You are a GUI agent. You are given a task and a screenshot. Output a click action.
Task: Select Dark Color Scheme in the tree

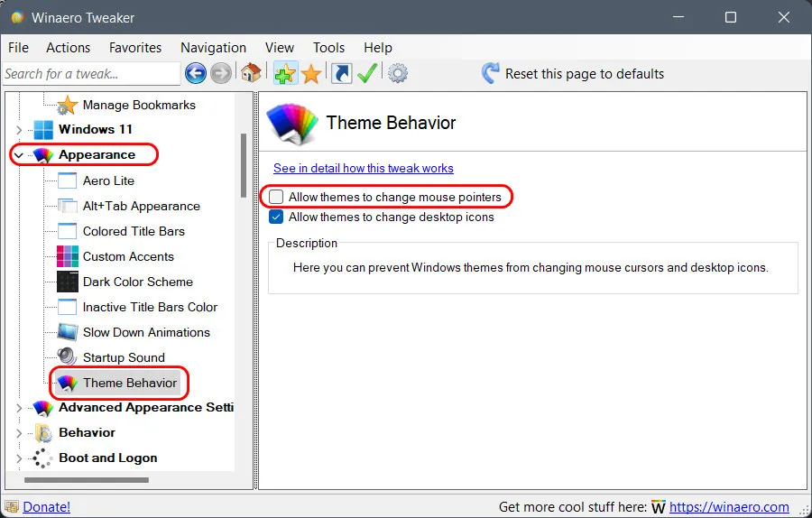pyautogui.click(x=137, y=282)
